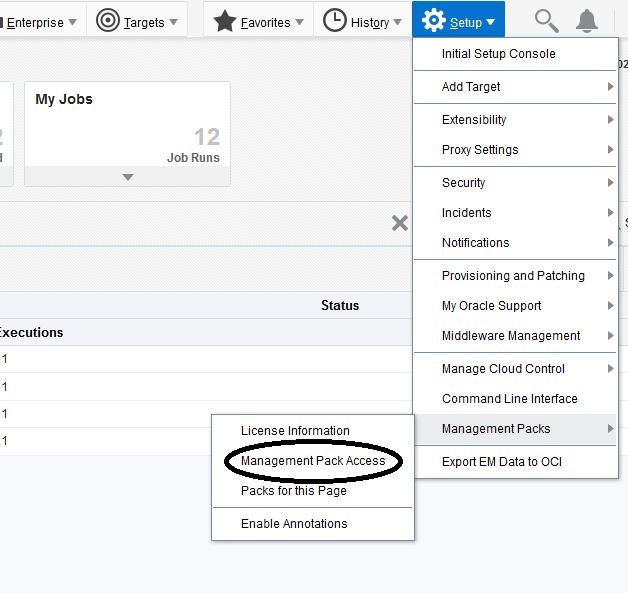Select Command Line Interface

pos(515,398)
